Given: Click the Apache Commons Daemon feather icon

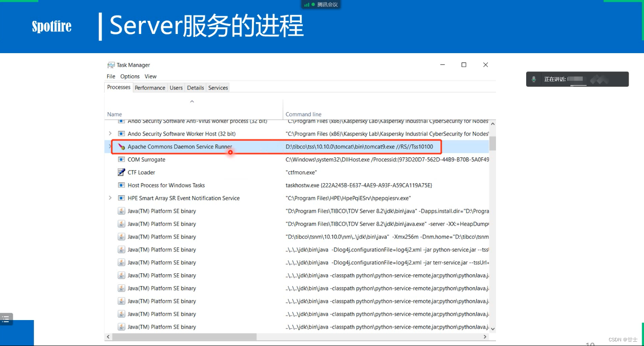Looking at the screenshot, I should pyautogui.click(x=121, y=147).
